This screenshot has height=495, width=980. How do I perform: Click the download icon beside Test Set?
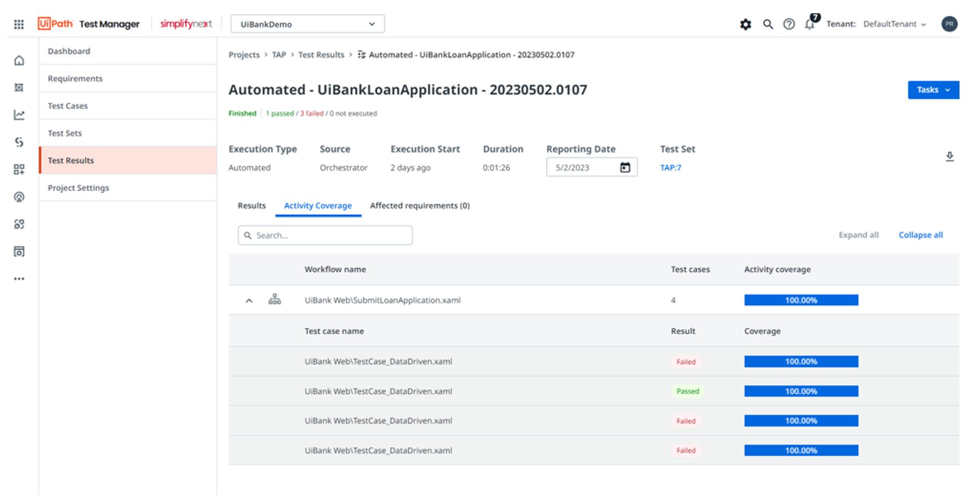[x=950, y=157]
